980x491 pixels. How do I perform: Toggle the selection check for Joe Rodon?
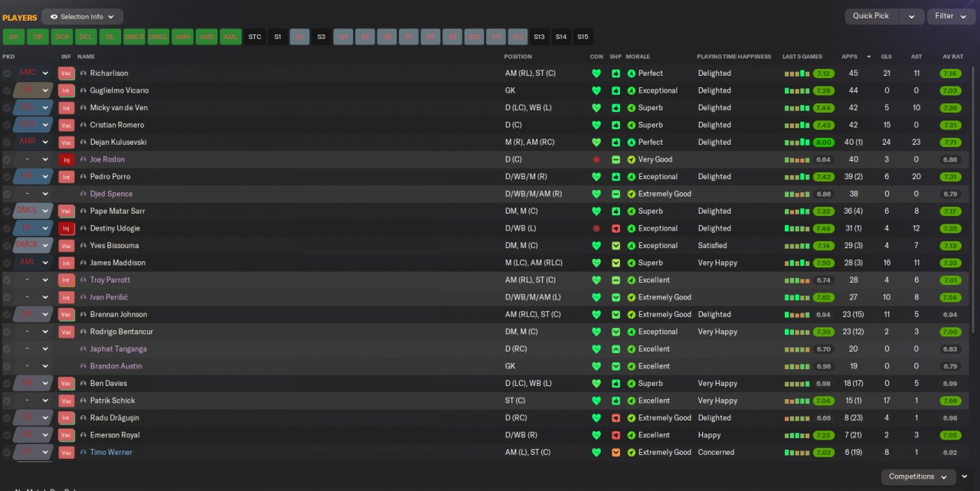point(7,159)
